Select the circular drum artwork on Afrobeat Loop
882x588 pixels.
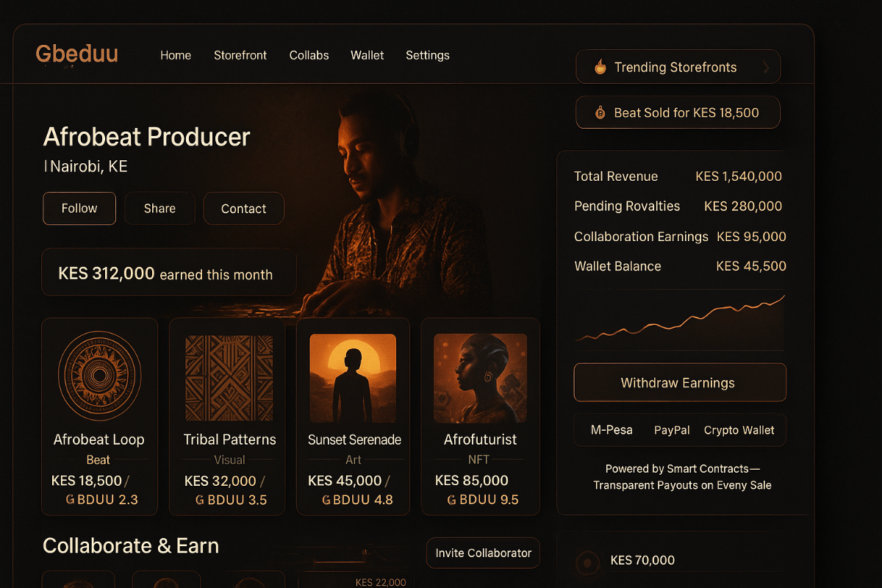(99, 375)
